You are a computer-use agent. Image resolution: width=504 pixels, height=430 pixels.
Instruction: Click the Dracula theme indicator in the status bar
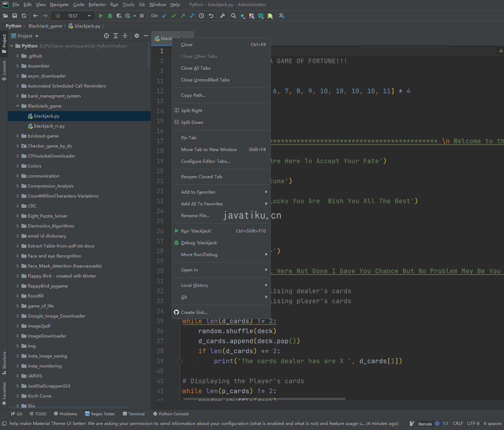click(x=425, y=424)
